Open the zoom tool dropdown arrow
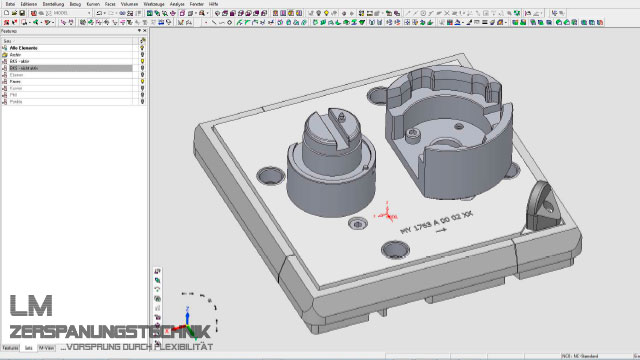The image size is (640, 360). [x=207, y=13]
